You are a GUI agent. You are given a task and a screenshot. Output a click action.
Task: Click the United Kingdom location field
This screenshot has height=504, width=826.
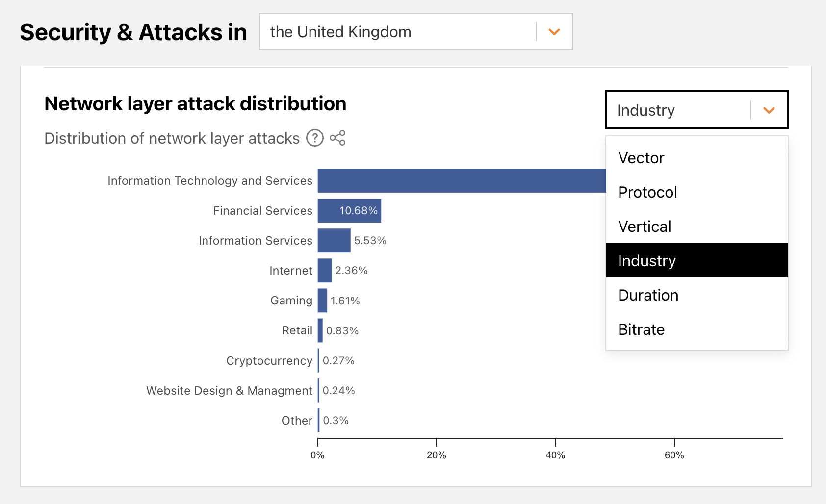pyautogui.click(x=397, y=32)
